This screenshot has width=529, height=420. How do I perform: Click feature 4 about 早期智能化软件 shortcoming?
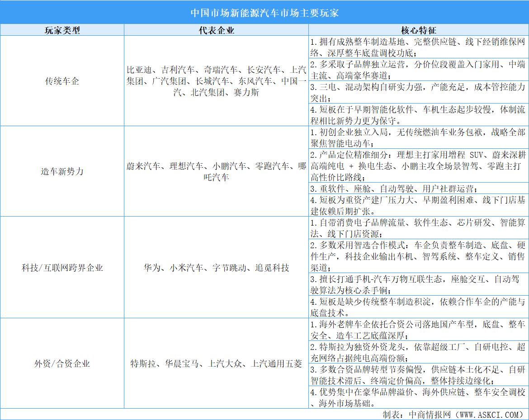(418, 115)
